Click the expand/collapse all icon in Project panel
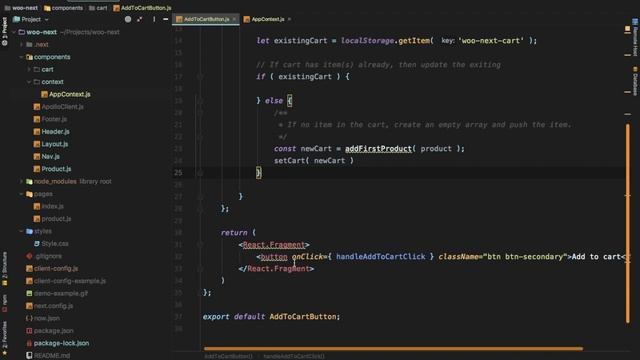640x360 pixels. (140, 19)
